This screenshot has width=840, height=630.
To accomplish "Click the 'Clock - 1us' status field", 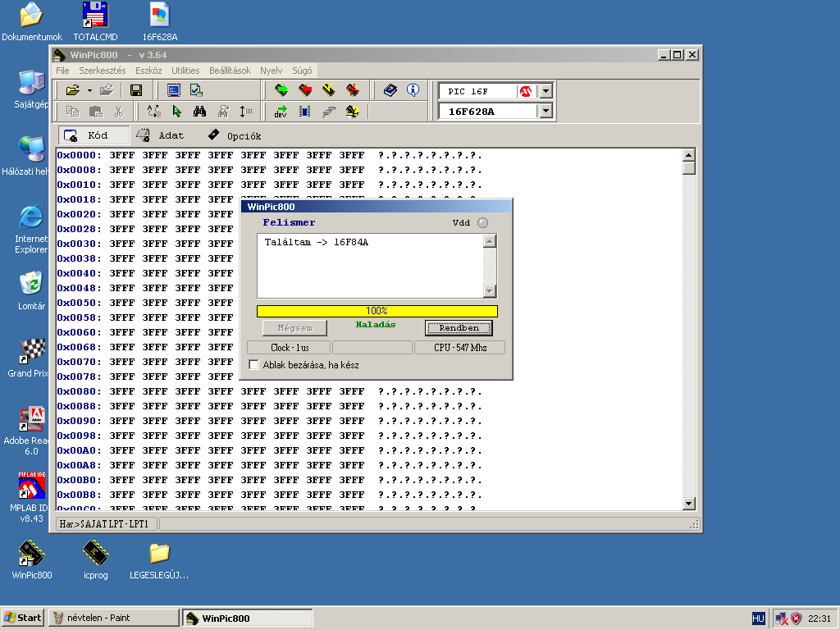I will [x=290, y=348].
